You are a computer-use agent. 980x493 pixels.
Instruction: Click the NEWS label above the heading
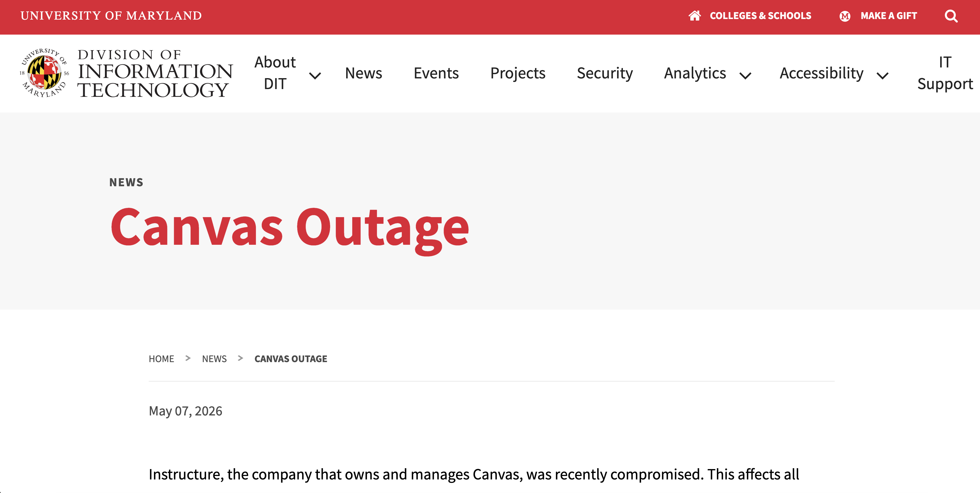coord(126,182)
